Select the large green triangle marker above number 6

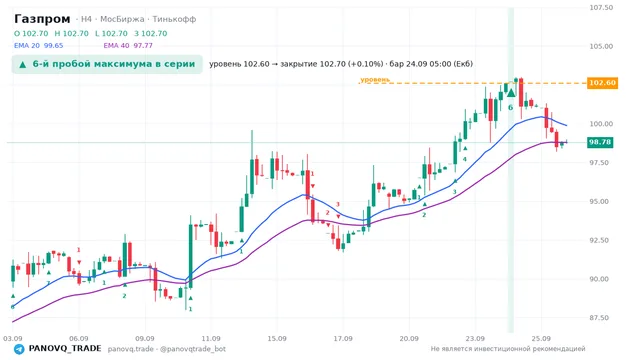pos(511,93)
